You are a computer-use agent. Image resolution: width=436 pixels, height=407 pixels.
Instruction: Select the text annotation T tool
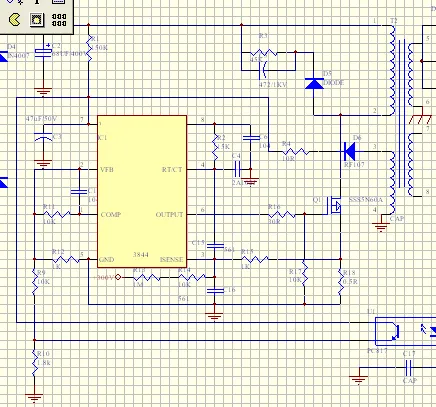[x=37, y=2]
